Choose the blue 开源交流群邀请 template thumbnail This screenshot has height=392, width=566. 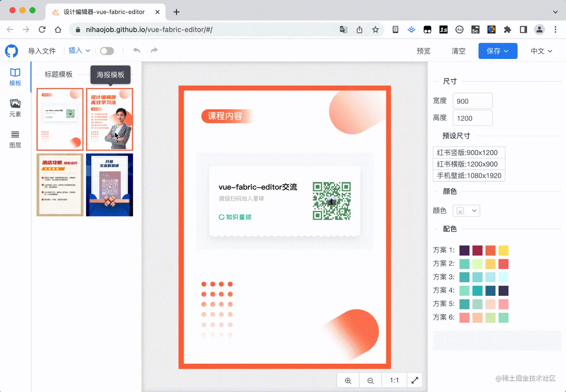coord(110,185)
